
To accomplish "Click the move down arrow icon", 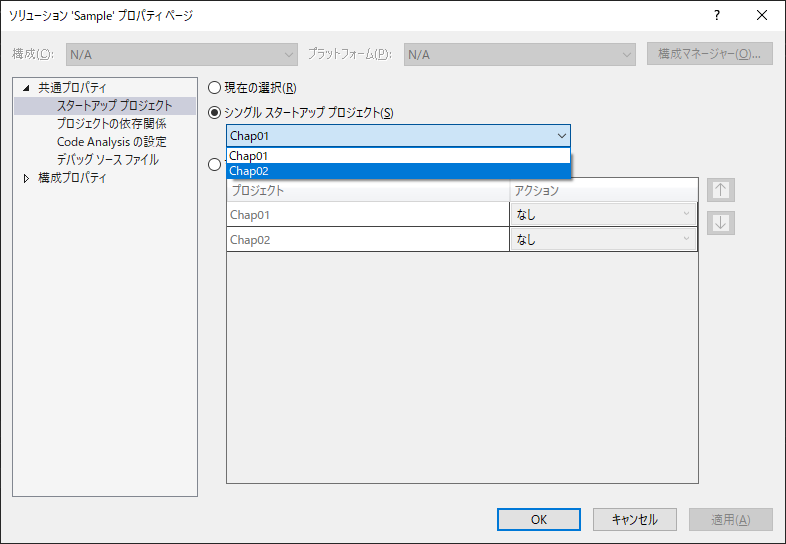I will click(x=720, y=223).
